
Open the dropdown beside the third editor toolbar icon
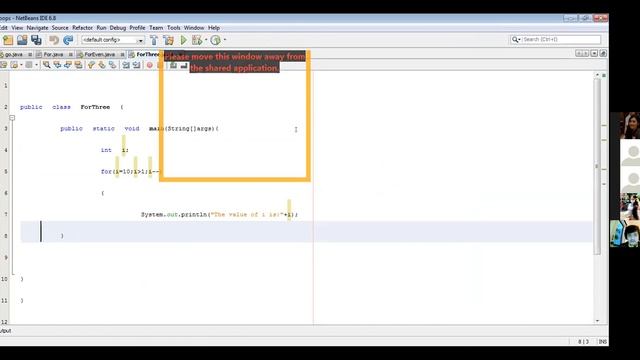click(x=36, y=65)
